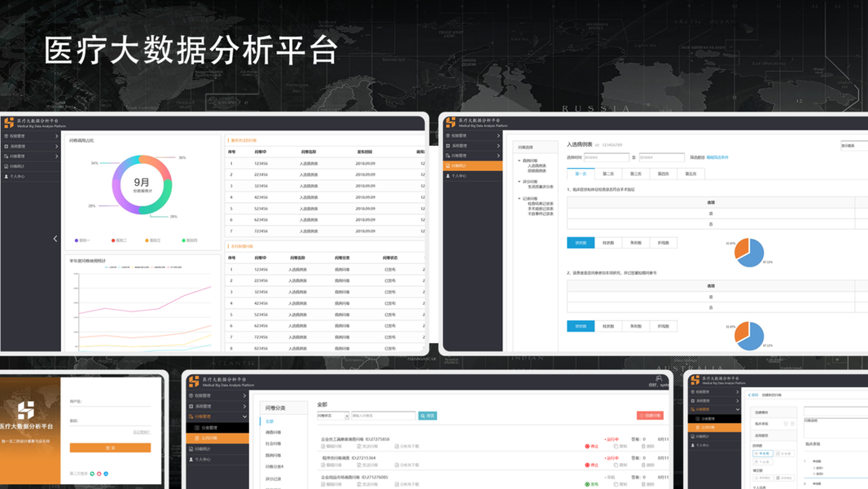Click the logo in the 入选病例表 statistics window

point(450,121)
